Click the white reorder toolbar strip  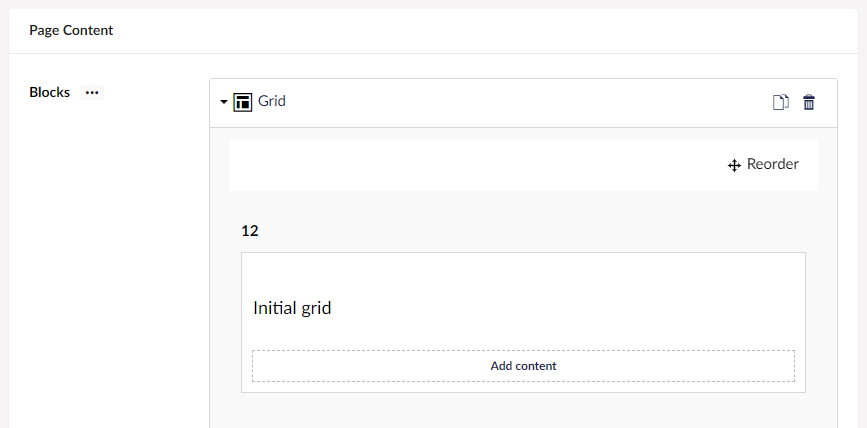click(x=476, y=165)
